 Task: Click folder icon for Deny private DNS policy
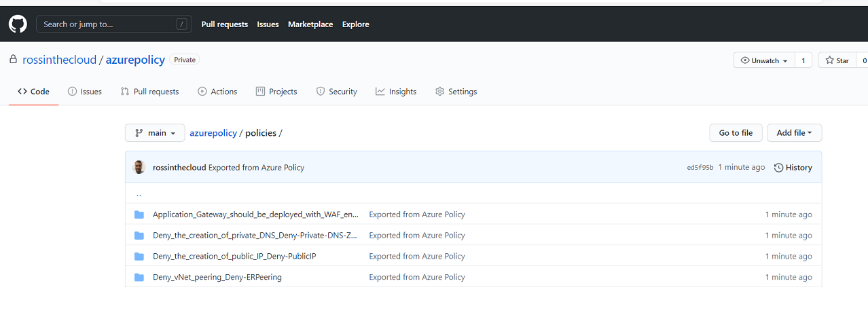pos(139,236)
